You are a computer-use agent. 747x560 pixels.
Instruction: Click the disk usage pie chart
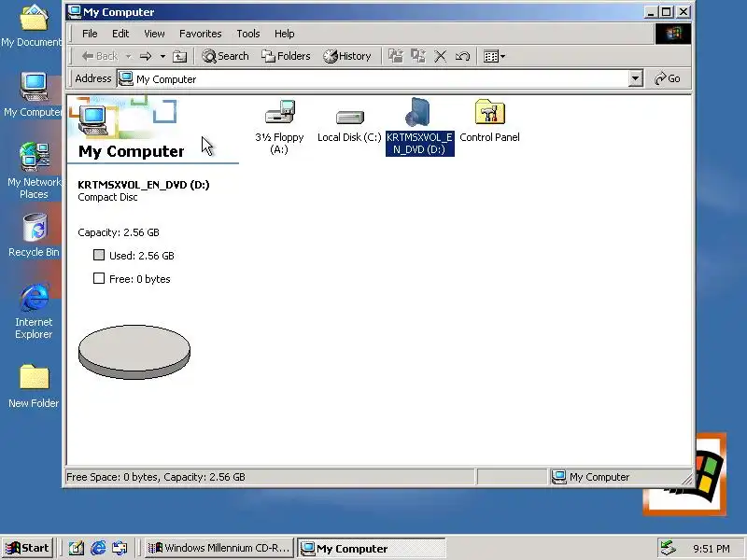[x=134, y=352]
